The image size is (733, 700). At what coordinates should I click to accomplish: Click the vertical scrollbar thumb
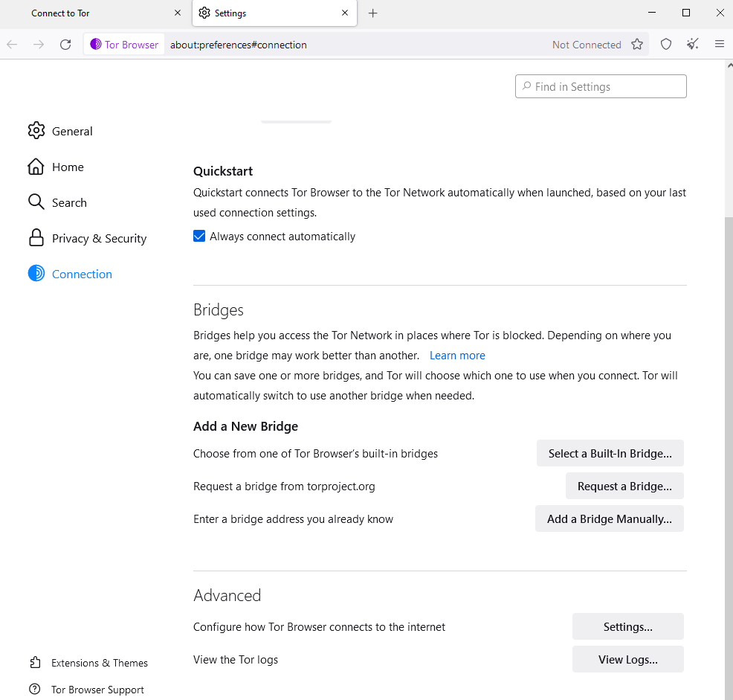729,457
